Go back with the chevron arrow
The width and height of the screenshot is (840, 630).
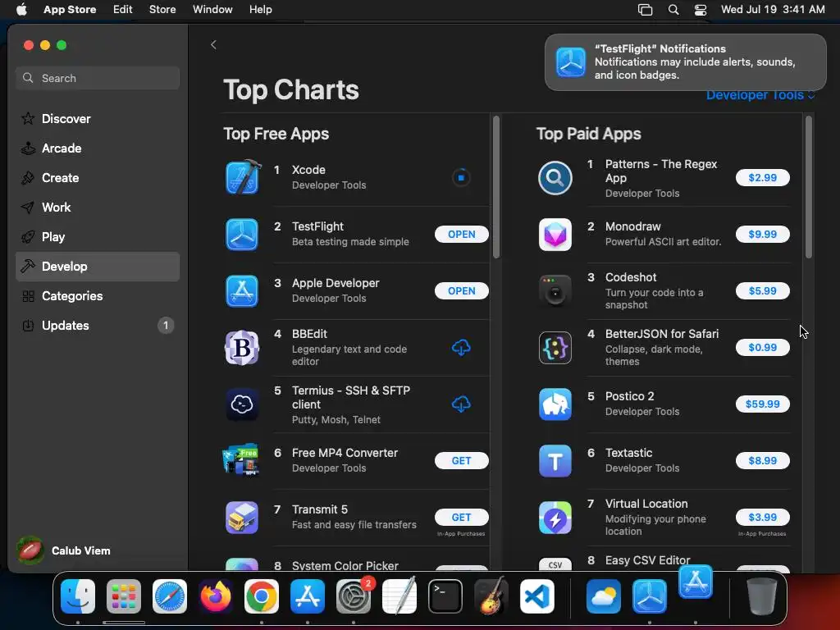(x=213, y=44)
